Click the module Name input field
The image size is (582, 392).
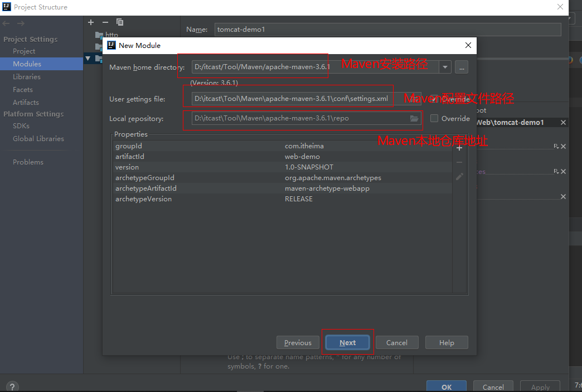point(387,30)
